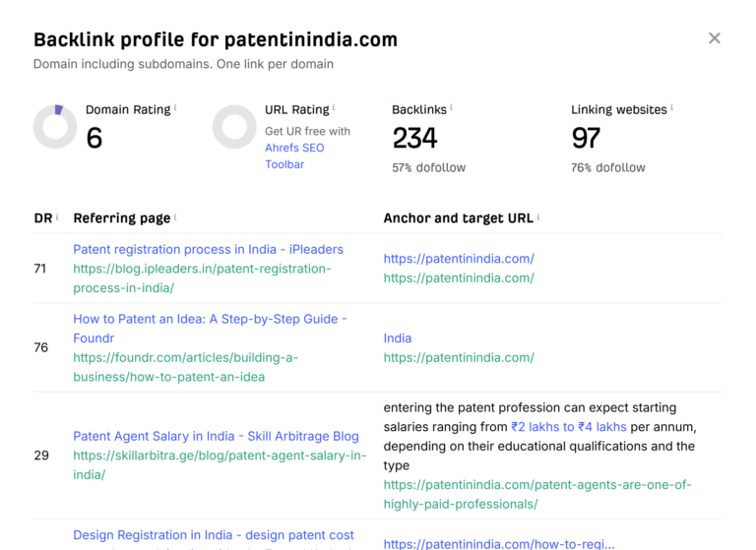The image size is (756, 550).
Task: Click the DR column info icon
Action: 57,216
